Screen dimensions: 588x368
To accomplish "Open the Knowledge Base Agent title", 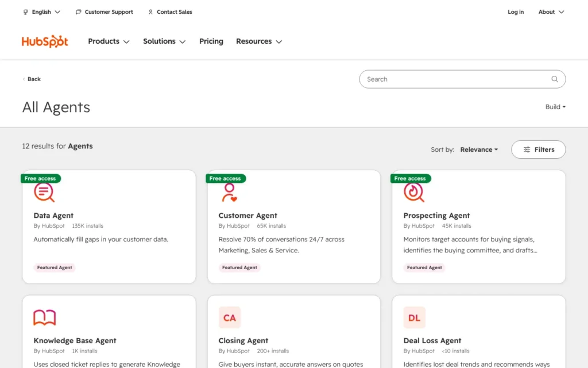I will pos(75,340).
